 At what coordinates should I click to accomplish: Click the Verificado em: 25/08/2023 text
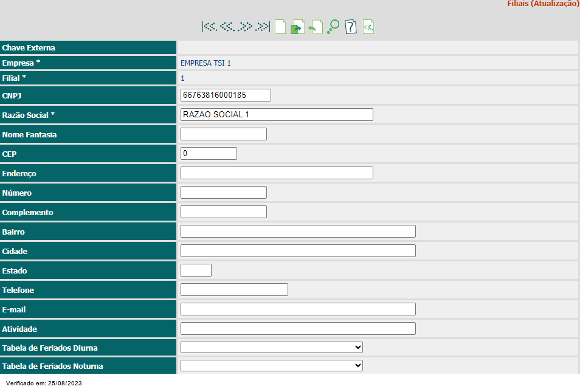pos(44,383)
